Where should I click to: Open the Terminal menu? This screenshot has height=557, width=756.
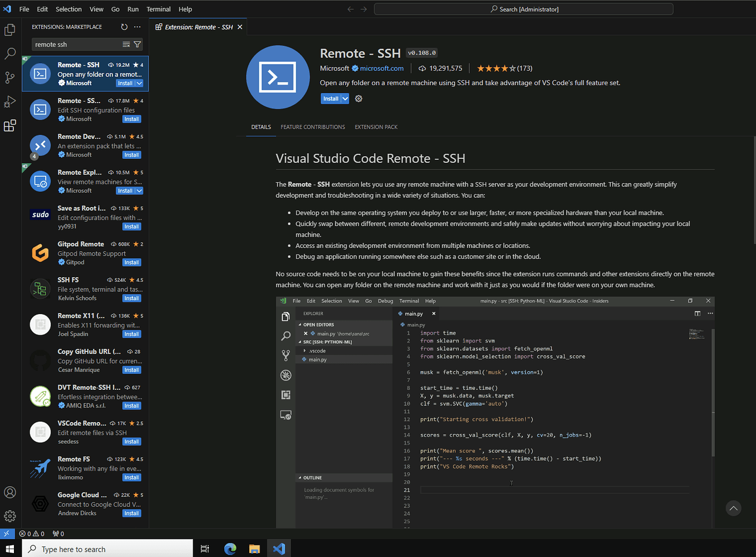tap(159, 9)
